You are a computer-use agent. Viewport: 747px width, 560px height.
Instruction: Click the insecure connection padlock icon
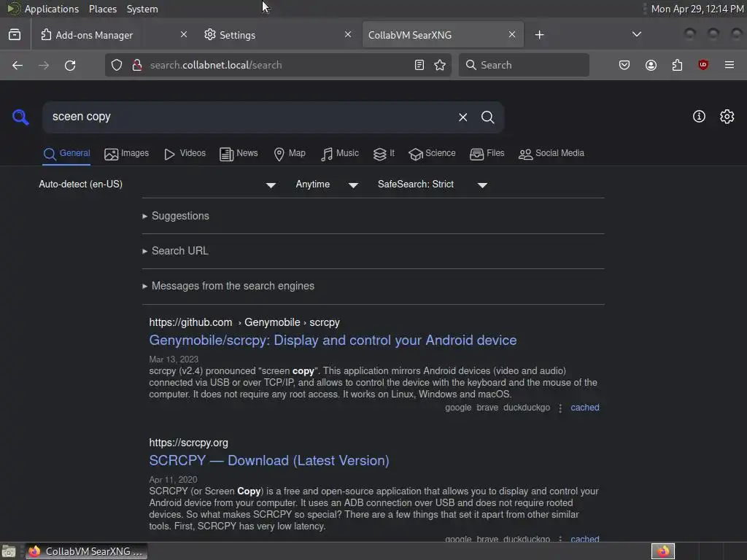[x=136, y=65]
